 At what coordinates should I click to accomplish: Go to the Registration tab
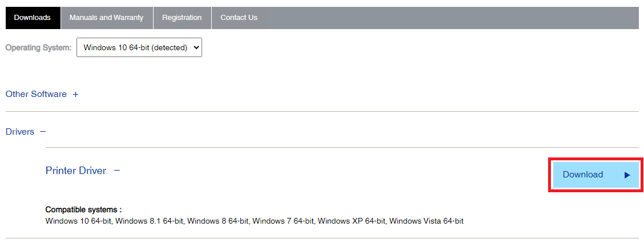pyautogui.click(x=182, y=18)
